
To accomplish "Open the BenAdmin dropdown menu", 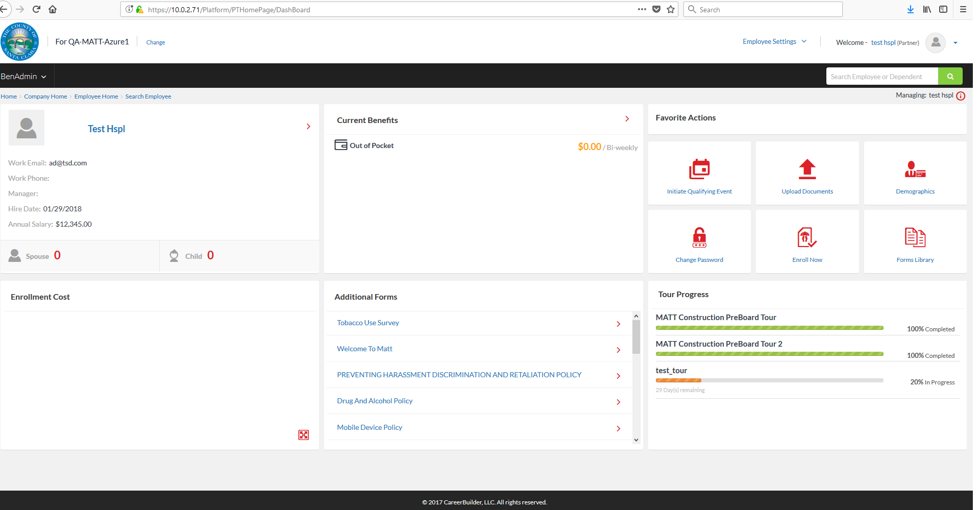I will pos(23,77).
